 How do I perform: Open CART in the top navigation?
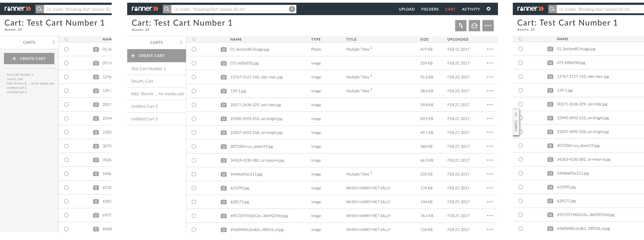(450, 9)
